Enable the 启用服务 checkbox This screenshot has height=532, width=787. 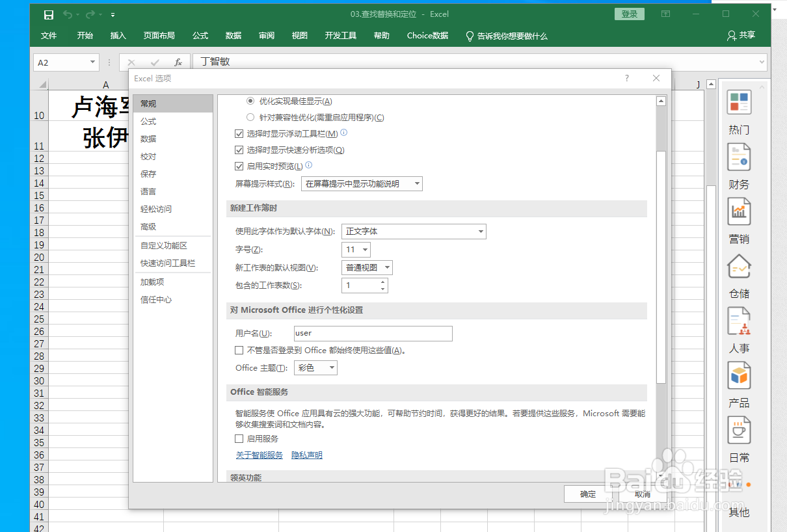(x=239, y=438)
